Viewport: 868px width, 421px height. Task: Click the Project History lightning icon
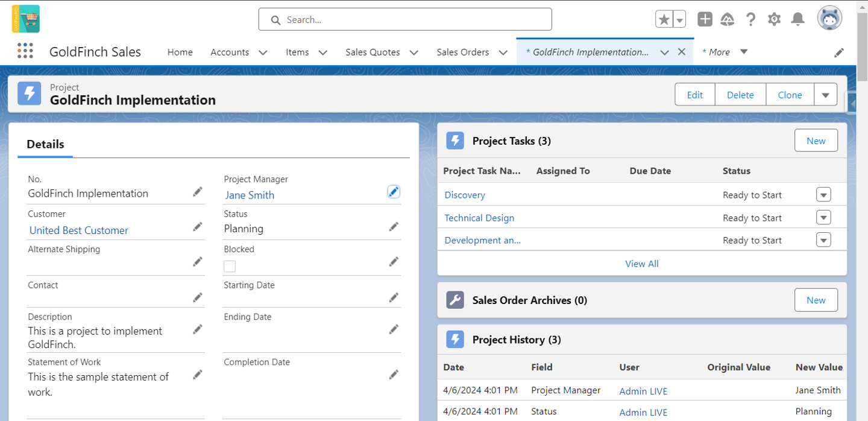[x=455, y=340]
